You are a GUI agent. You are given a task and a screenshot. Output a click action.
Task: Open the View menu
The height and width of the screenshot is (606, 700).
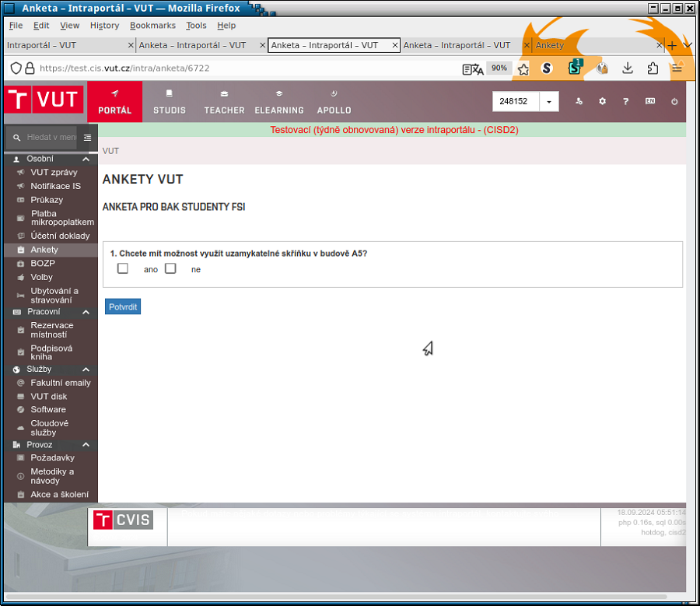pyautogui.click(x=70, y=26)
